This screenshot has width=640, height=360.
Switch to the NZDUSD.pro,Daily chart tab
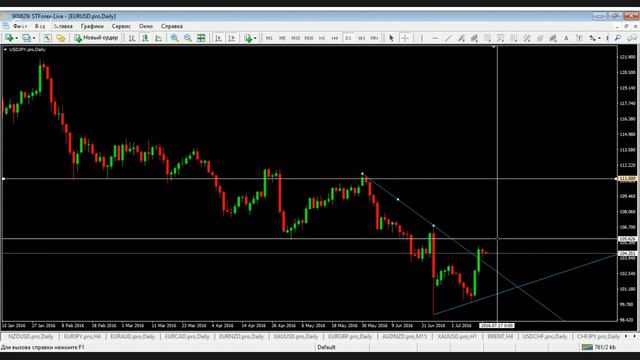click(x=31, y=336)
